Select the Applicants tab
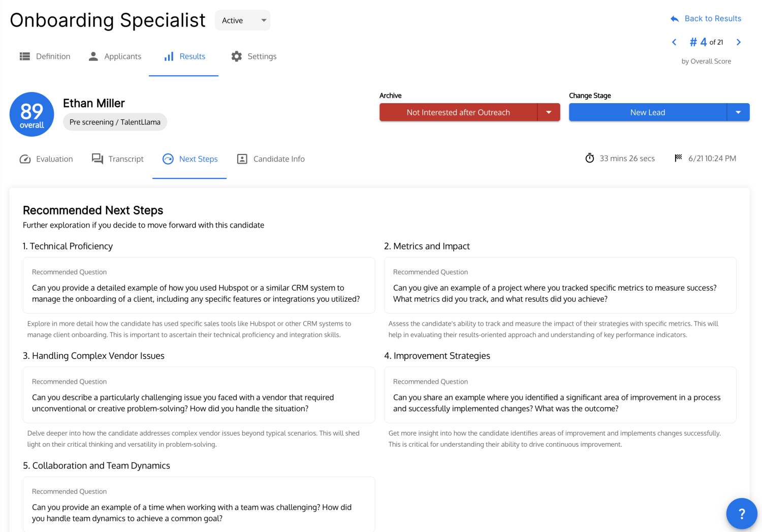762x532 pixels. [115, 56]
